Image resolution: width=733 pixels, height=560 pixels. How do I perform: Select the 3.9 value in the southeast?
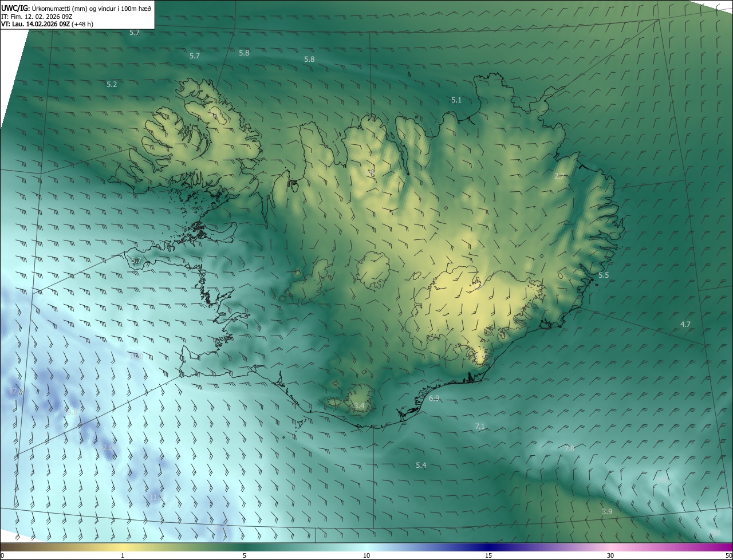607,511
